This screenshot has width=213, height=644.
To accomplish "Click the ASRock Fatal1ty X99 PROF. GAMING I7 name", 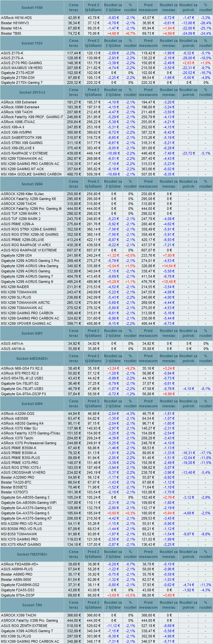I will pos(32,117).
